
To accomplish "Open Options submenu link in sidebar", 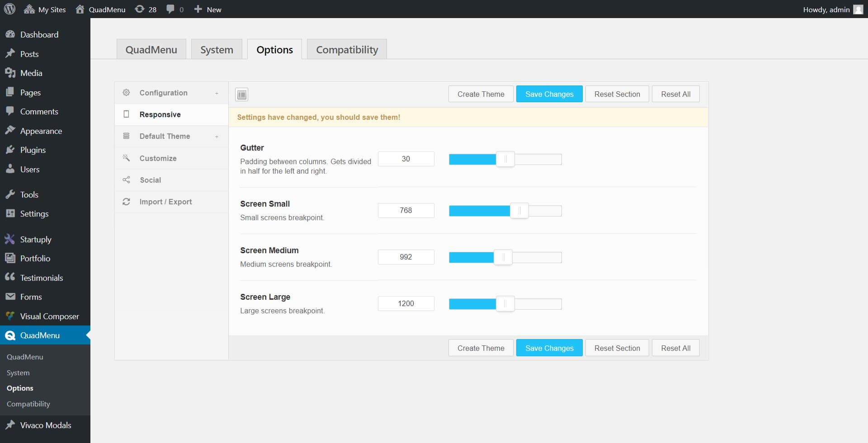I will pyautogui.click(x=20, y=388).
